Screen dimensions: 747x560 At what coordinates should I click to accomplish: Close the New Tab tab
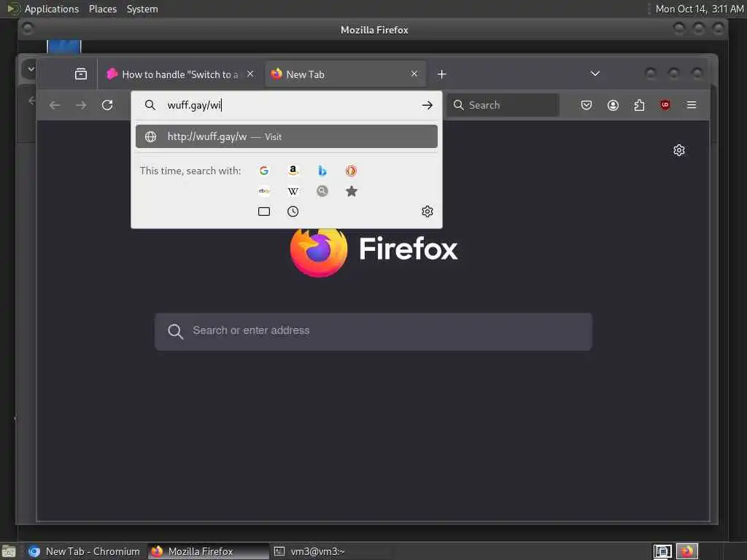(x=414, y=74)
